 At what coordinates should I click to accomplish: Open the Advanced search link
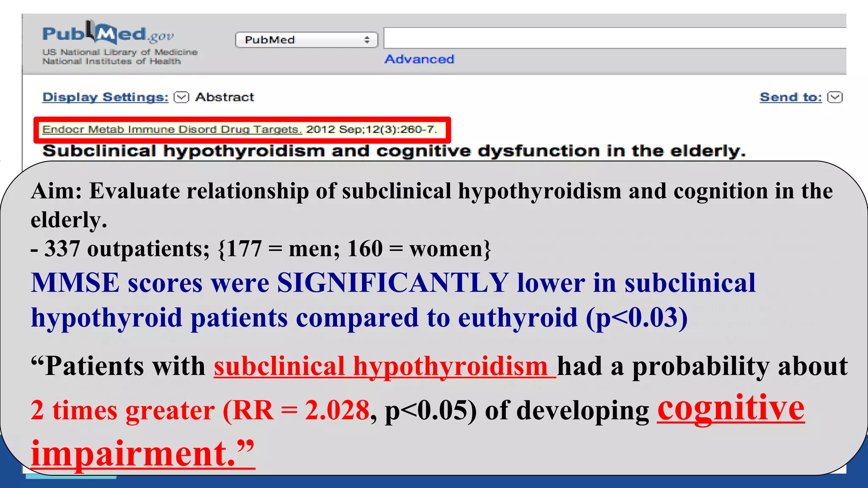(x=419, y=59)
